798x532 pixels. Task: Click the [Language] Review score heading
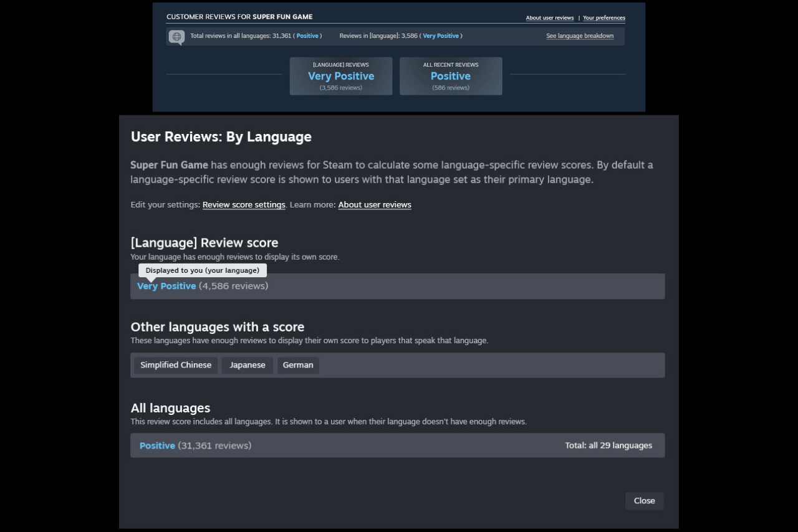[204, 242]
